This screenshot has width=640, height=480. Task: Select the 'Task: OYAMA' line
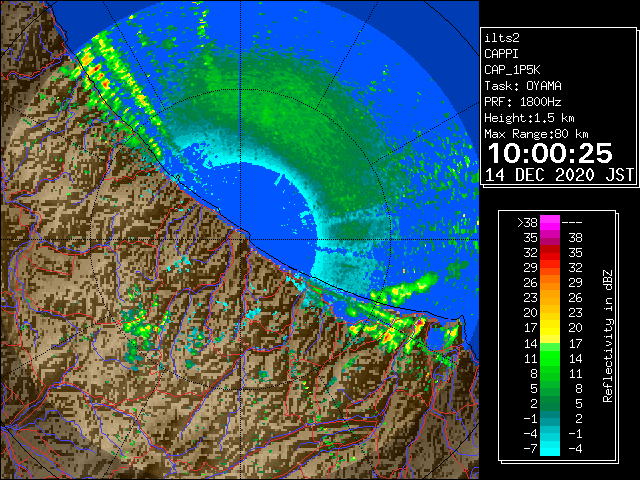click(x=523, y=86)
